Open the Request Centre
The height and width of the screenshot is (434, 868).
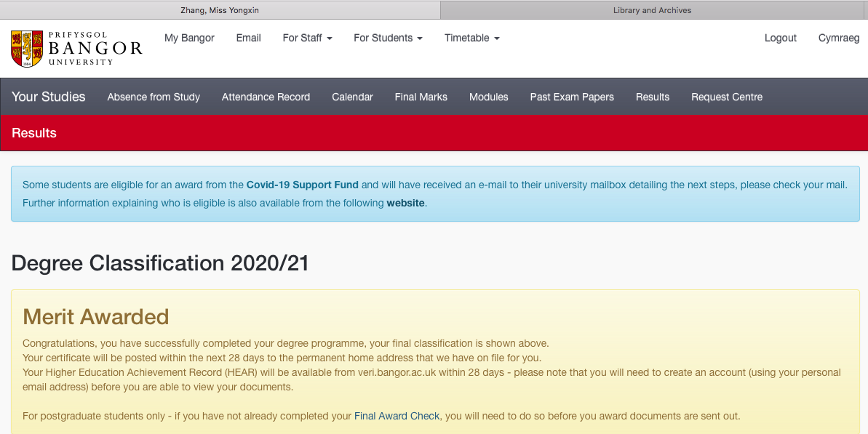pyautogui.click(x=727, y=97)
